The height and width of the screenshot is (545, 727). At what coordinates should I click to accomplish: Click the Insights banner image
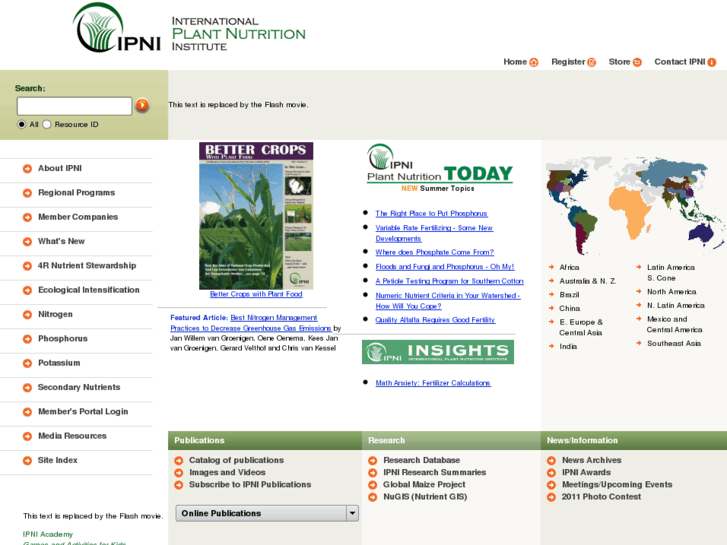tap(438, 352)
